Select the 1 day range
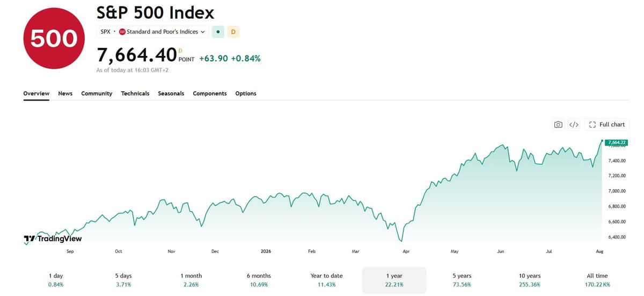This screenshot has height=296, width=644. pos(55,280)
